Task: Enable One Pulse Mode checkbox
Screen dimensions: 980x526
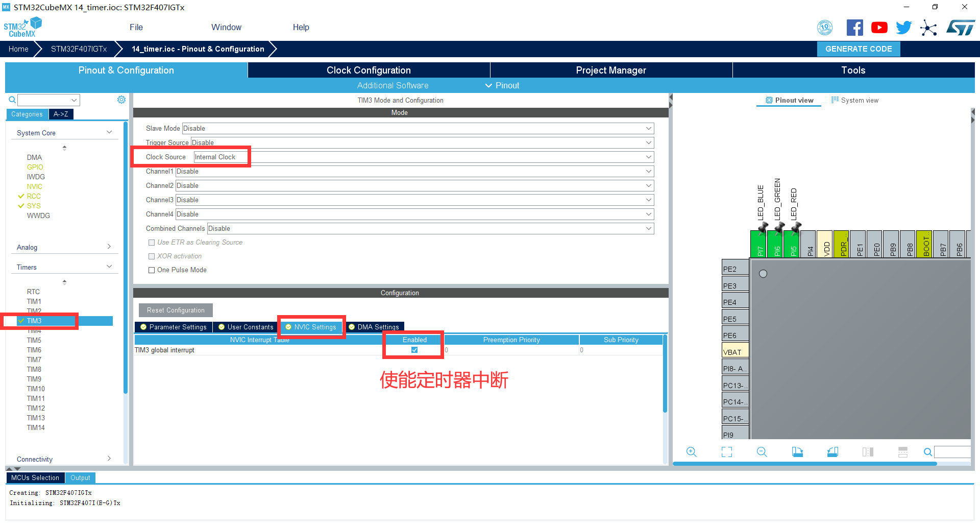Action: tap(152, 270)
